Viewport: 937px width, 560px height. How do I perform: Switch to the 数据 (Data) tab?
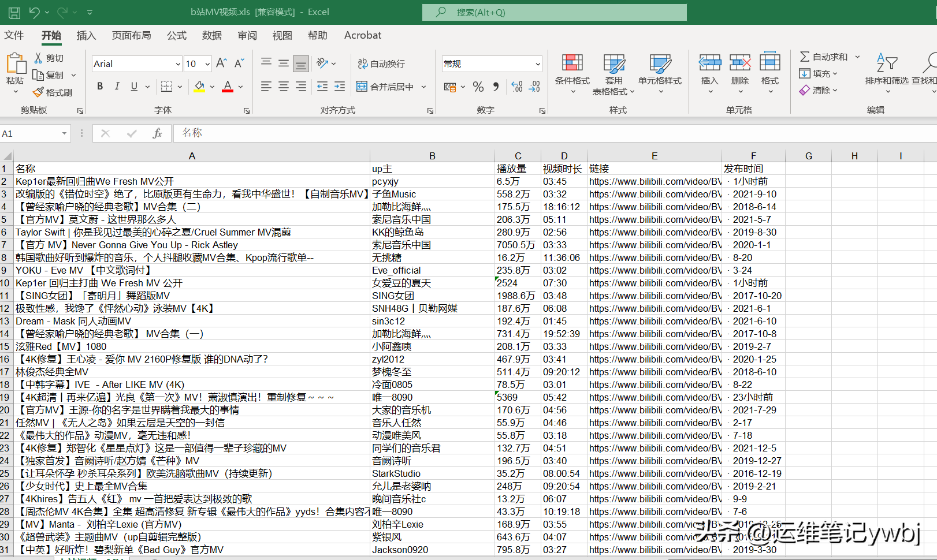coord(212,35)
